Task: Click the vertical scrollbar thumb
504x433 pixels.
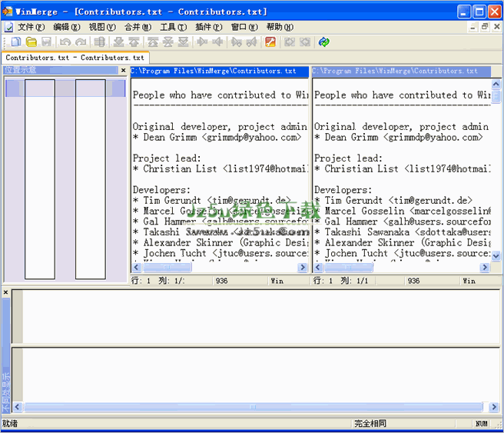Action: (x=496, y=96)
